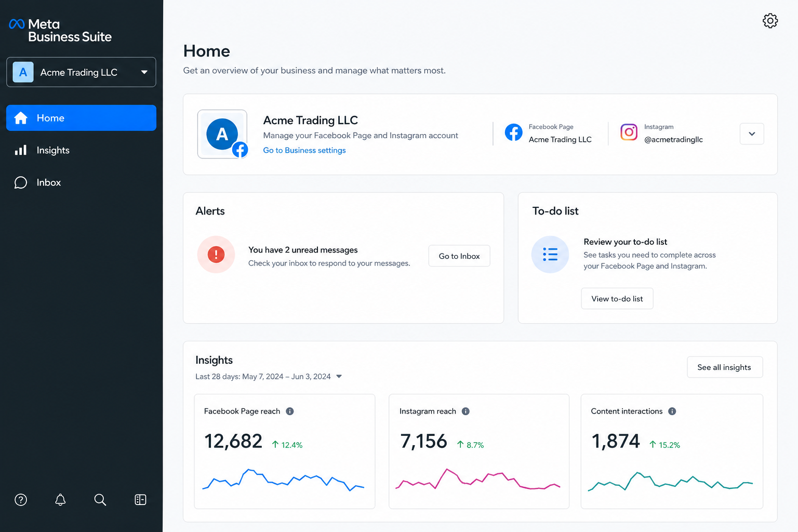Click the Content interactions teal chart
798x532 pixels.
[670, 482]
